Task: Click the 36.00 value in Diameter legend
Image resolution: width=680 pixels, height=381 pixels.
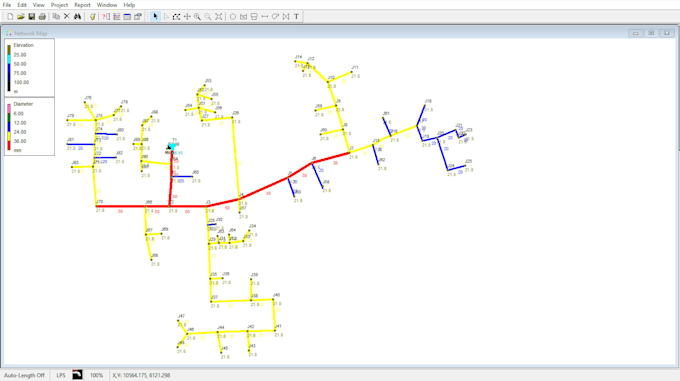Action: (20, 141)
